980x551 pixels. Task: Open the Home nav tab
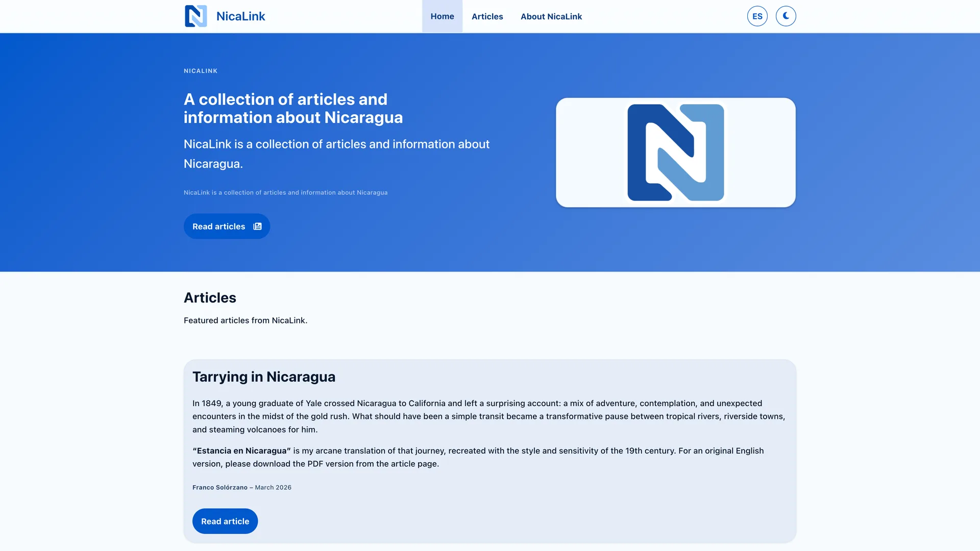(x=442, y=16)
